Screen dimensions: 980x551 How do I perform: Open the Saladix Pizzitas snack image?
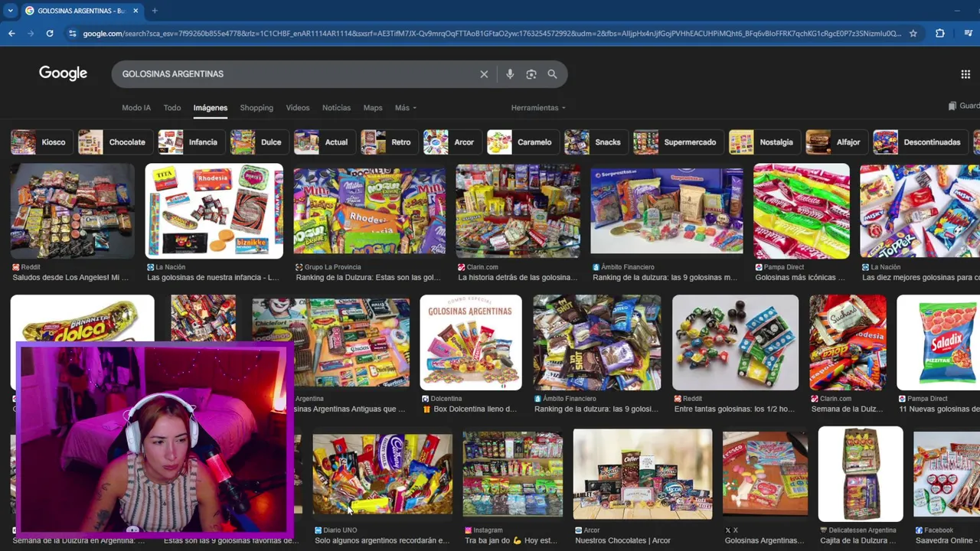tap(939, 343)
